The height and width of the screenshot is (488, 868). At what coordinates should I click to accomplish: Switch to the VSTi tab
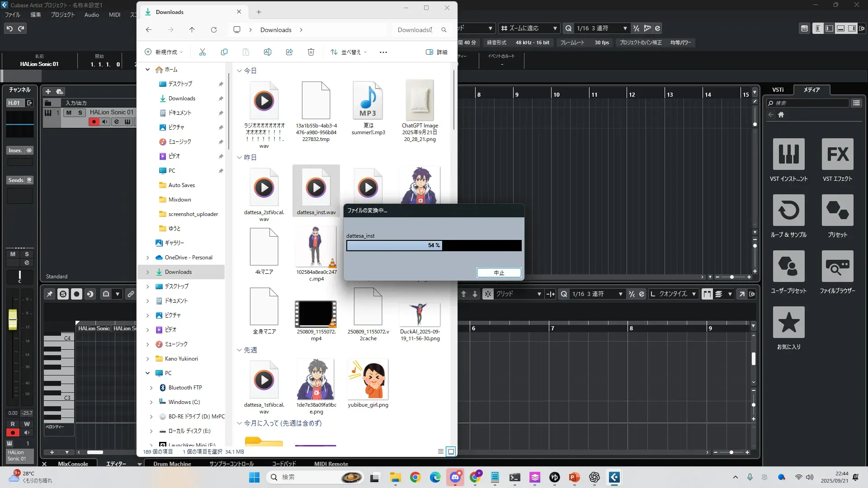(778, 89)
